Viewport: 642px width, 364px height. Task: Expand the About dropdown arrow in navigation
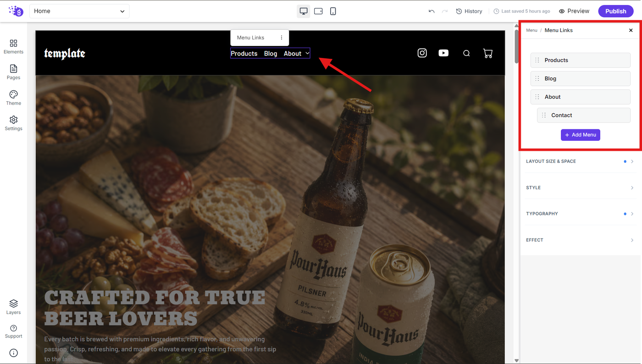click(x=307, y=53)
